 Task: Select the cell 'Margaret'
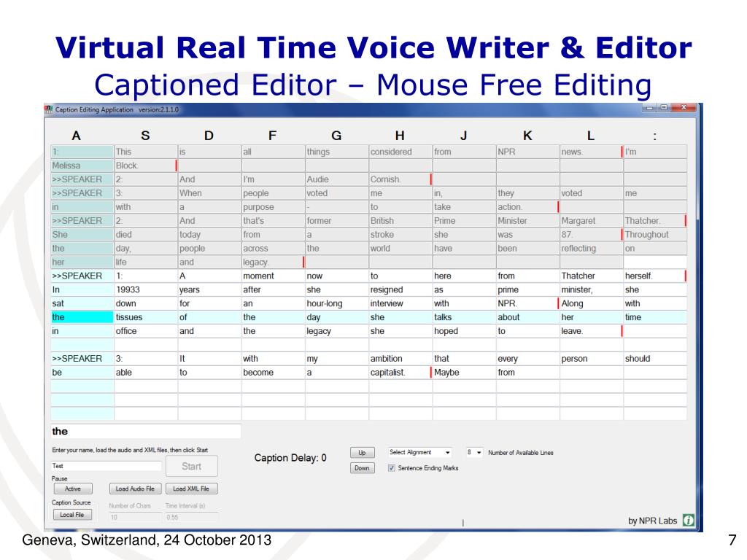591,220
